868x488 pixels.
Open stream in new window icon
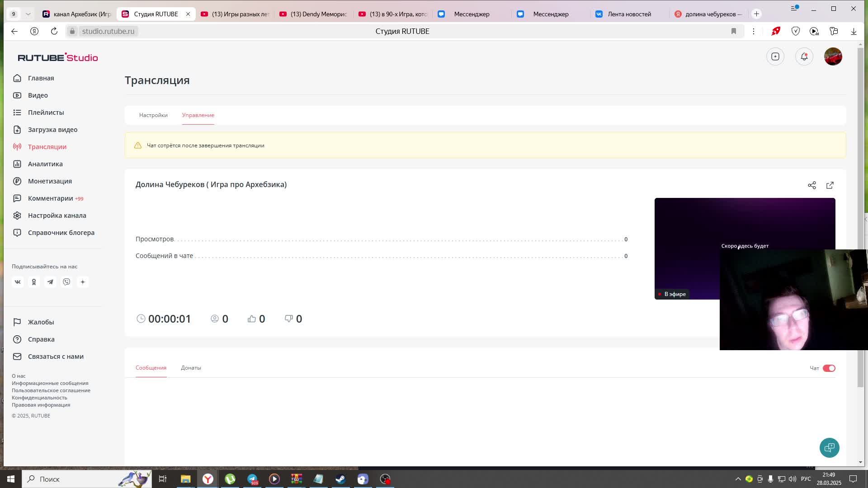click(830, 185)
